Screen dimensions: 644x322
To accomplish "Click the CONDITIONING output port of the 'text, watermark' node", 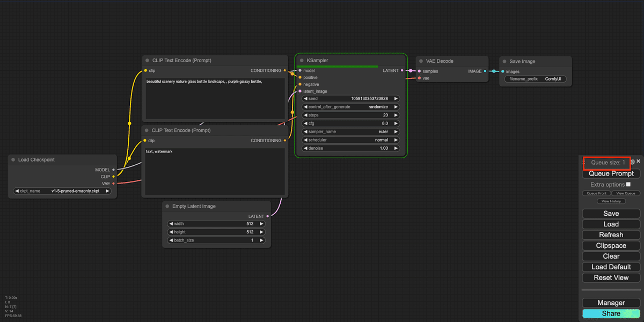I will (x=285, y=141).
